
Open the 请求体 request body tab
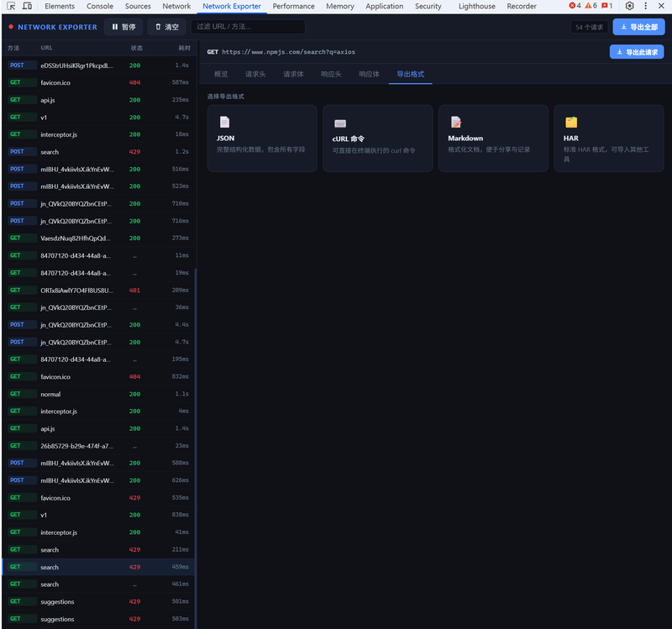[293, 74]
